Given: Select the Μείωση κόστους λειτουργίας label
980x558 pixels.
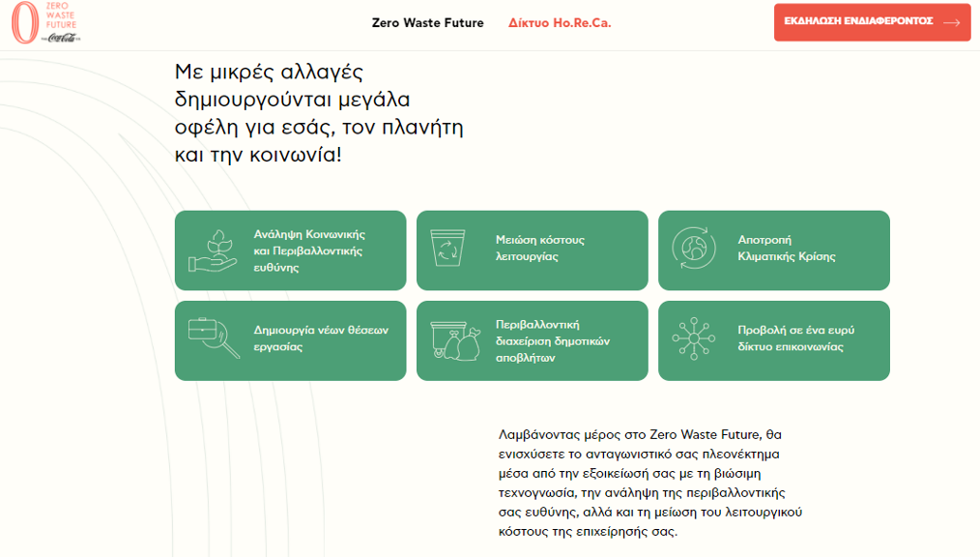Looking at the screenshot, I should (x=540, y=248).
